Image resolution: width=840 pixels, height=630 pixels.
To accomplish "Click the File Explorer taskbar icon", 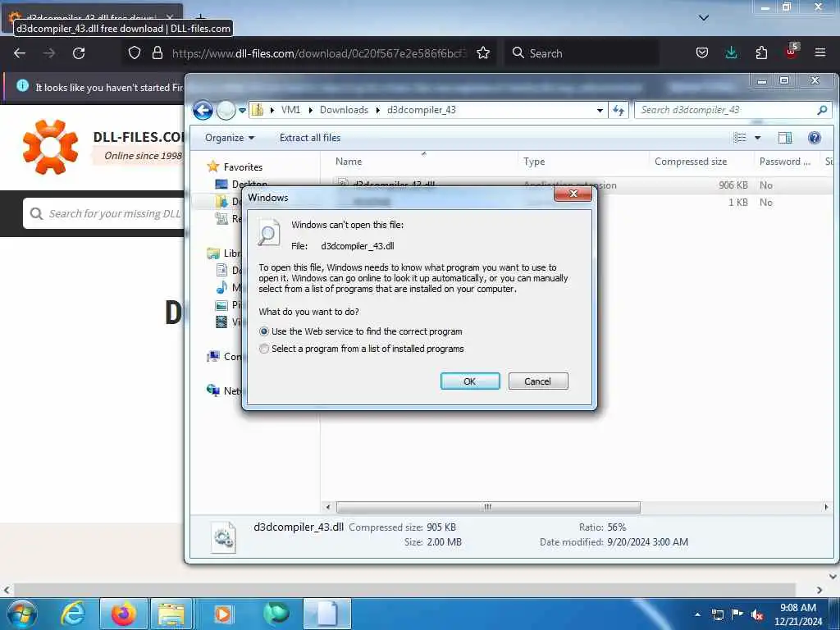I will 171,614.
